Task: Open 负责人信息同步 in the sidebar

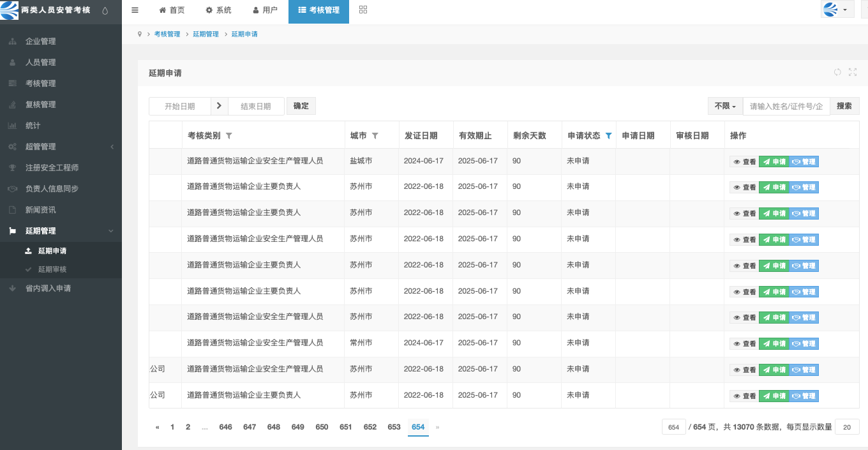Action: [61, 189]
